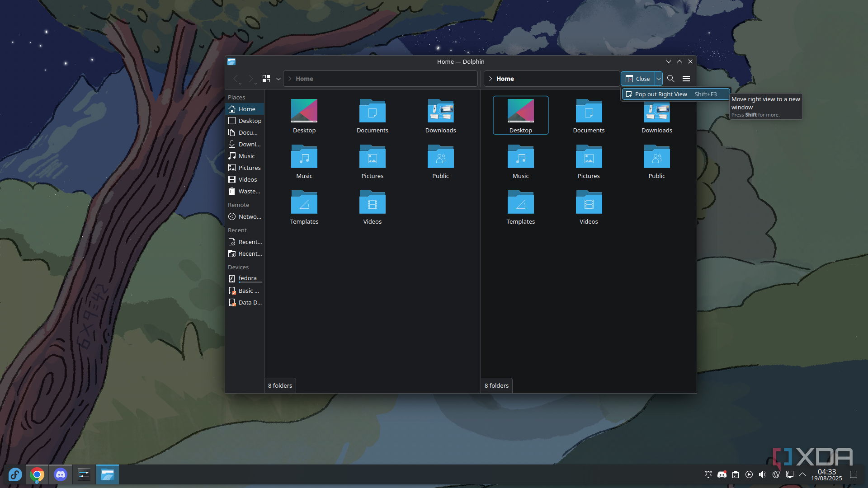Choose Pop out Right View
868x488 pixels.
[x=676, y=94]
